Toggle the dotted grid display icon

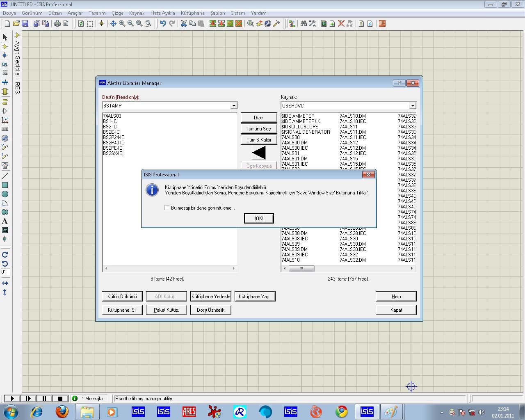point(90,23)
